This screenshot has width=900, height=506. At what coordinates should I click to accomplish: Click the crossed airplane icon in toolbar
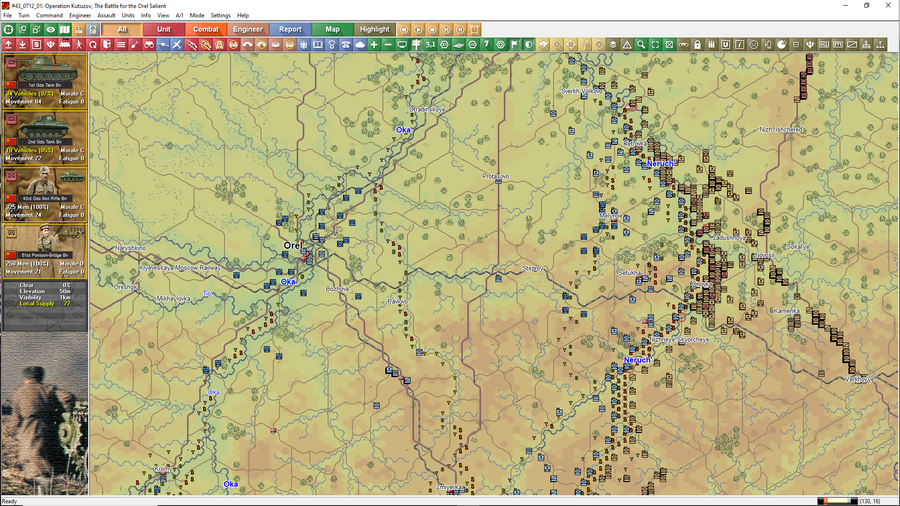177,45
